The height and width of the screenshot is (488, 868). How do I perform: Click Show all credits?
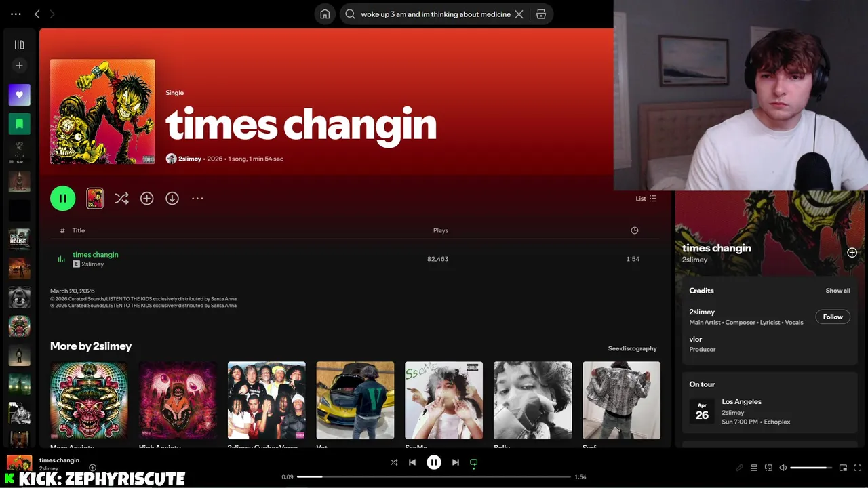click(837, 291)
